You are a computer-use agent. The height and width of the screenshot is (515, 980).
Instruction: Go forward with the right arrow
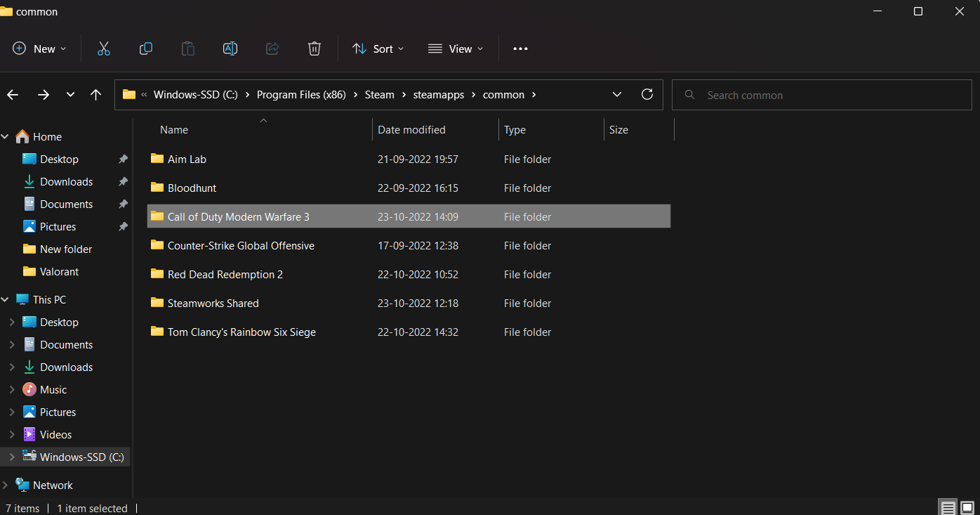click(44, 95)
